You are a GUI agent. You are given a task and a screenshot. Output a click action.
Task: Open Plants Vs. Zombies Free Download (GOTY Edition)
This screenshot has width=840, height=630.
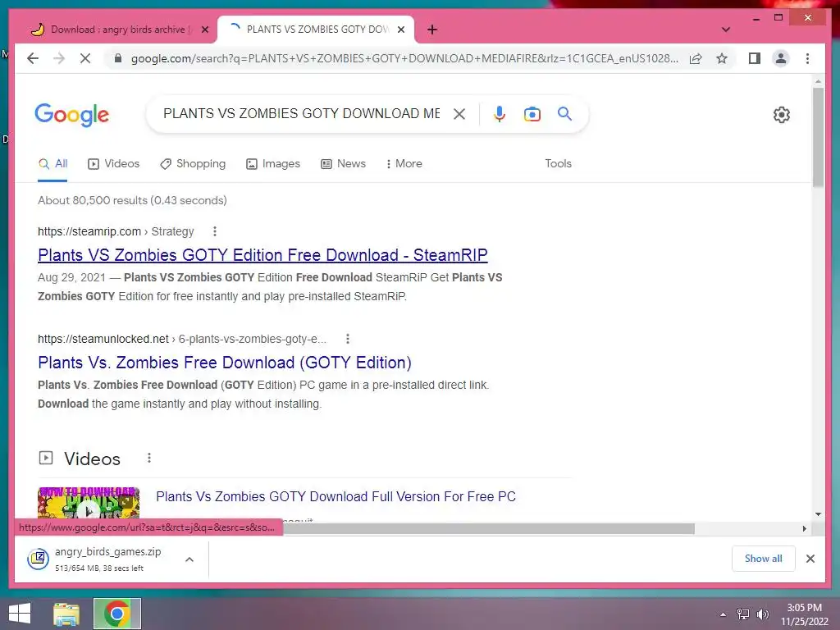(x=225, y=363)
